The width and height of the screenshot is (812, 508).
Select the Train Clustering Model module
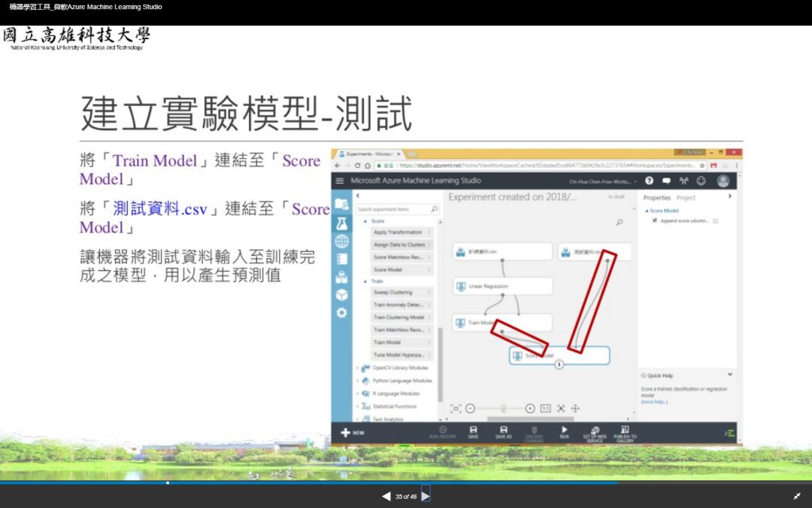(x=401, y=318)
